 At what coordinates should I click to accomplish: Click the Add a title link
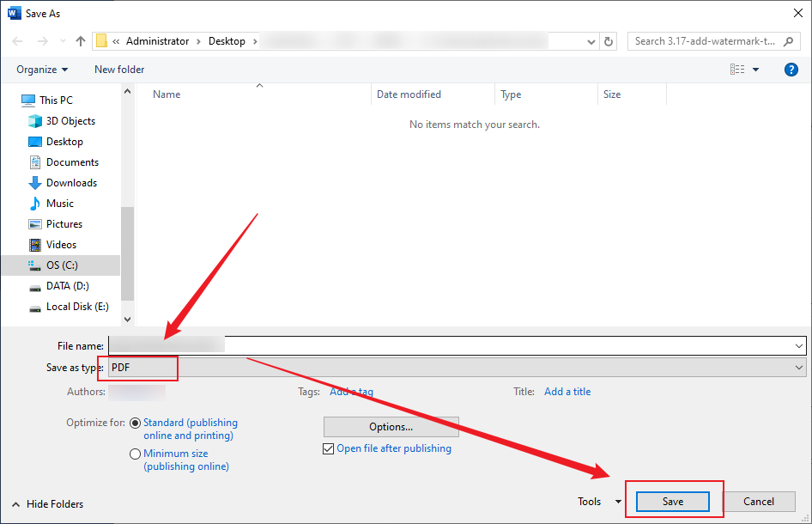tap(567, 391)
